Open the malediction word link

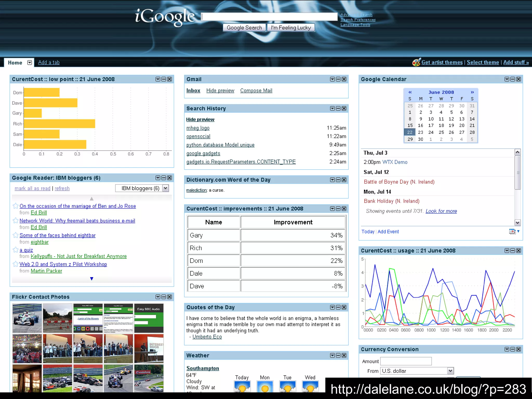click(196, 190)
